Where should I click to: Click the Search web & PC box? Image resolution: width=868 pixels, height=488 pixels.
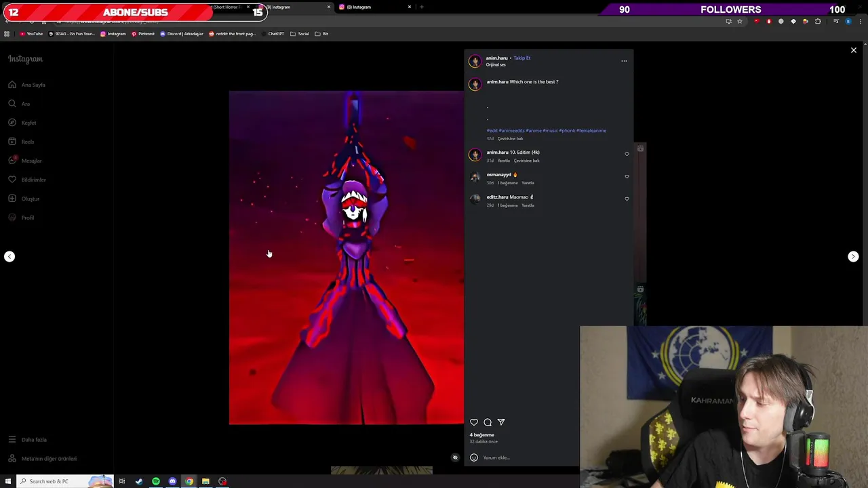64,481
